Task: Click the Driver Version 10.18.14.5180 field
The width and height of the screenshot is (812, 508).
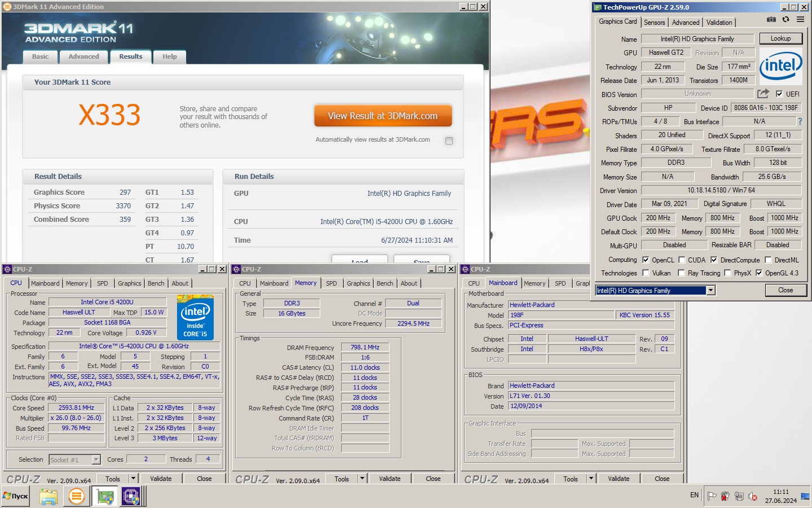Action: [x=721, y=190]
